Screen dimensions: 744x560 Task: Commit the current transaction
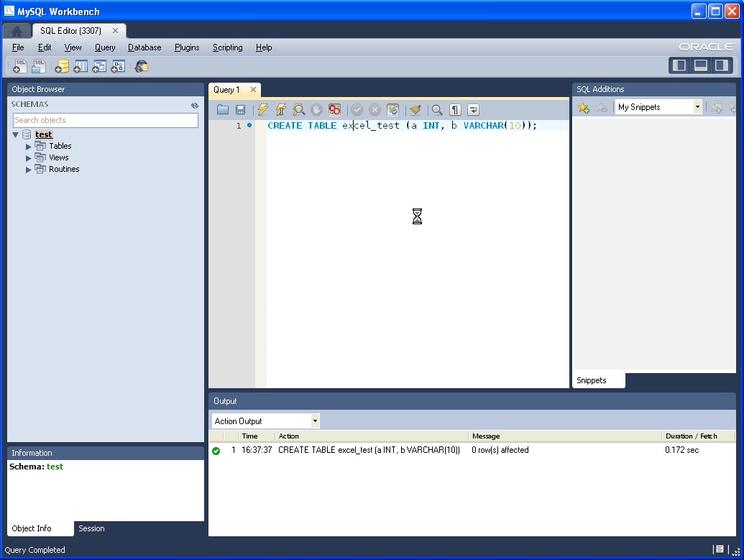(357, 109)
